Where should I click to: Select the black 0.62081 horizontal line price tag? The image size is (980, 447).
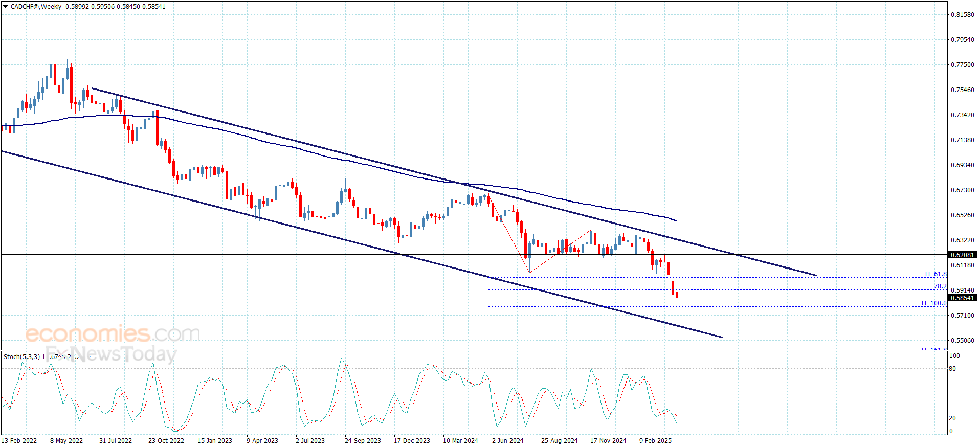[962, 255]
